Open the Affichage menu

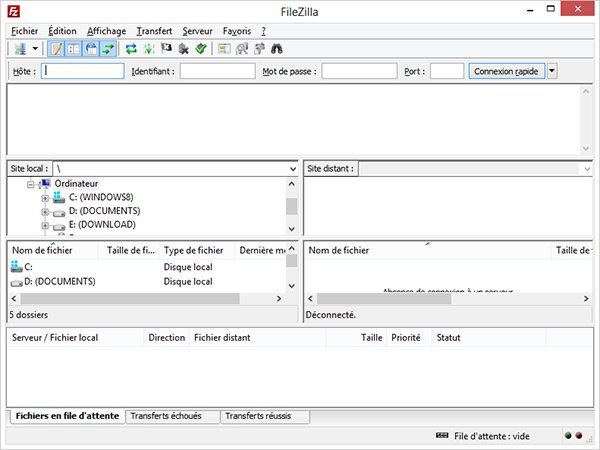click(106, 31)
